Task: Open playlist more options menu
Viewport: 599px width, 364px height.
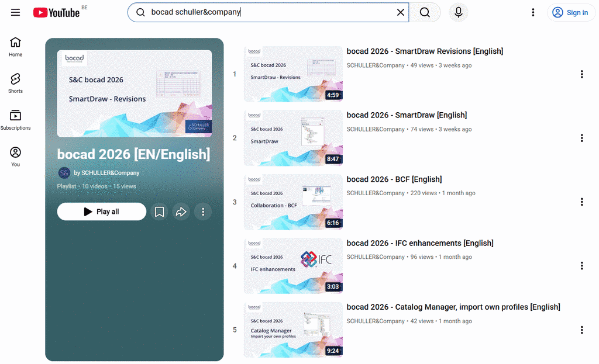Action: click(x=203, y=212)
